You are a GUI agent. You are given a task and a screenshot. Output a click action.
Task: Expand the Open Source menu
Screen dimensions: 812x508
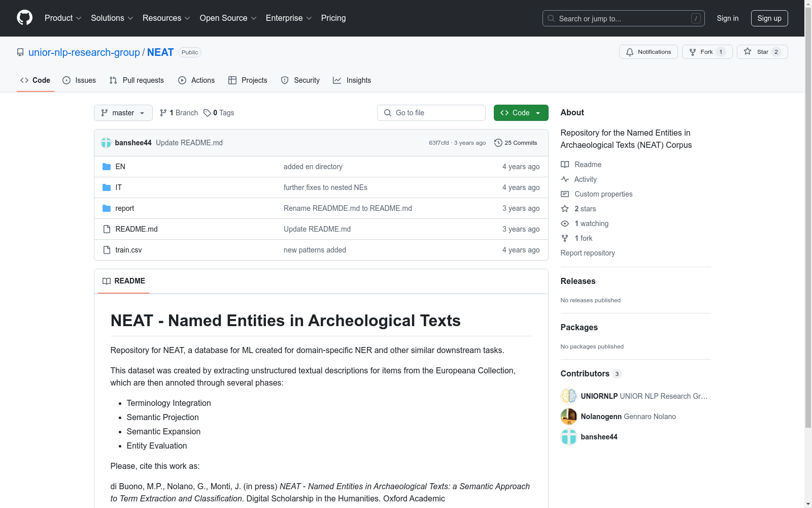(228, 18)
